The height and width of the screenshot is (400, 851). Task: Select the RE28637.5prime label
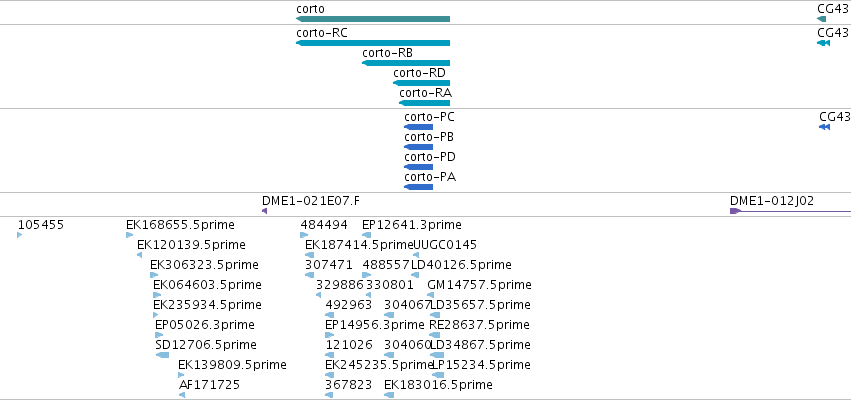(x=479, y=325)
